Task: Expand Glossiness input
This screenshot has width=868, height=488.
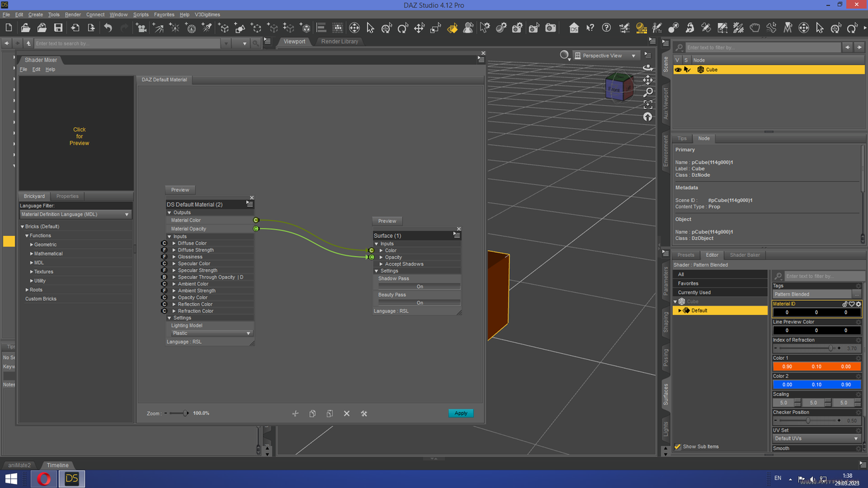Action: click(174, 257)
